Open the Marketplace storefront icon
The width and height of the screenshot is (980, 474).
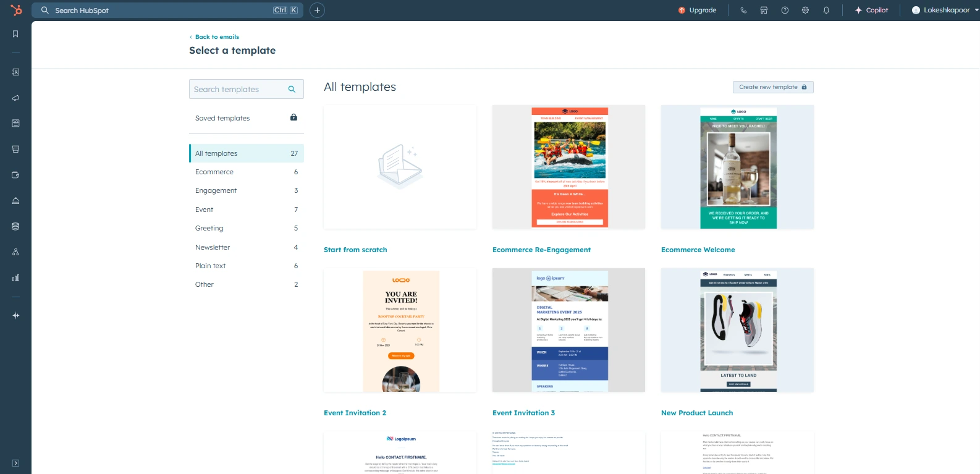pos(764,11)
